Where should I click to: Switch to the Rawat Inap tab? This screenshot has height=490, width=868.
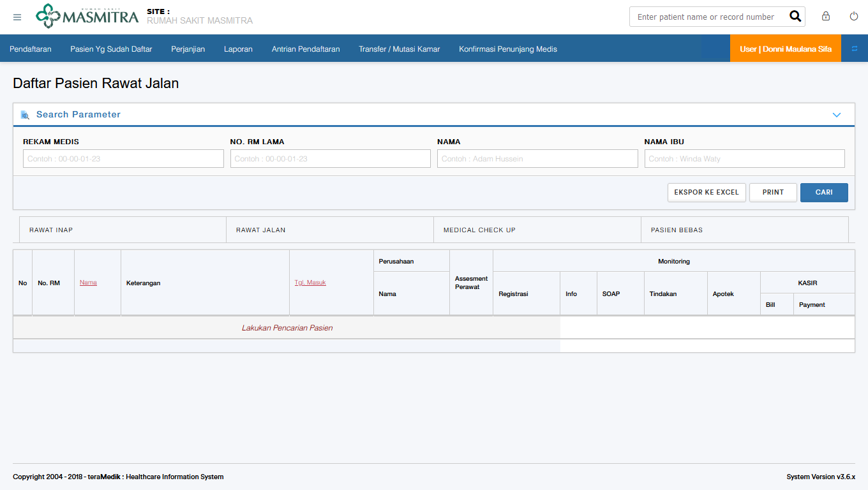[x=123, y=230]
